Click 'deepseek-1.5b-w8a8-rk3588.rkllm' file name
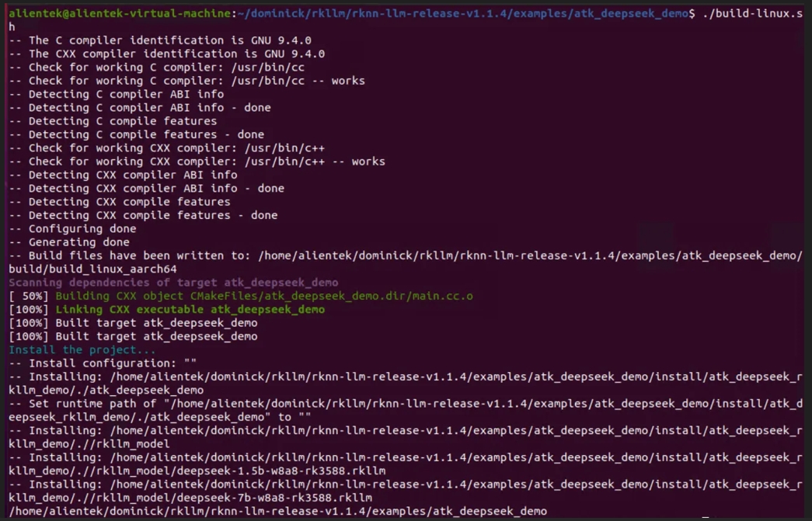Viewport: 812px width, 521px height. [x=281, y=471]
